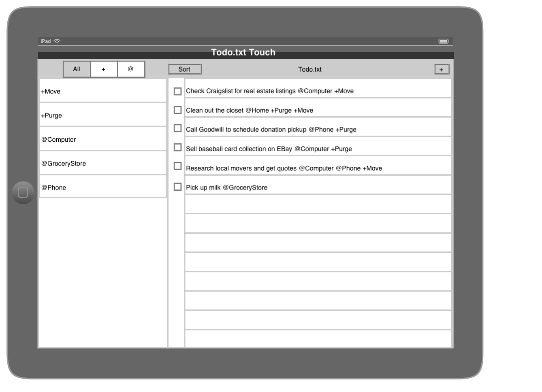542x392 pixels.
Task: Select the All filter tab
Action: click(x=77, y=69)
